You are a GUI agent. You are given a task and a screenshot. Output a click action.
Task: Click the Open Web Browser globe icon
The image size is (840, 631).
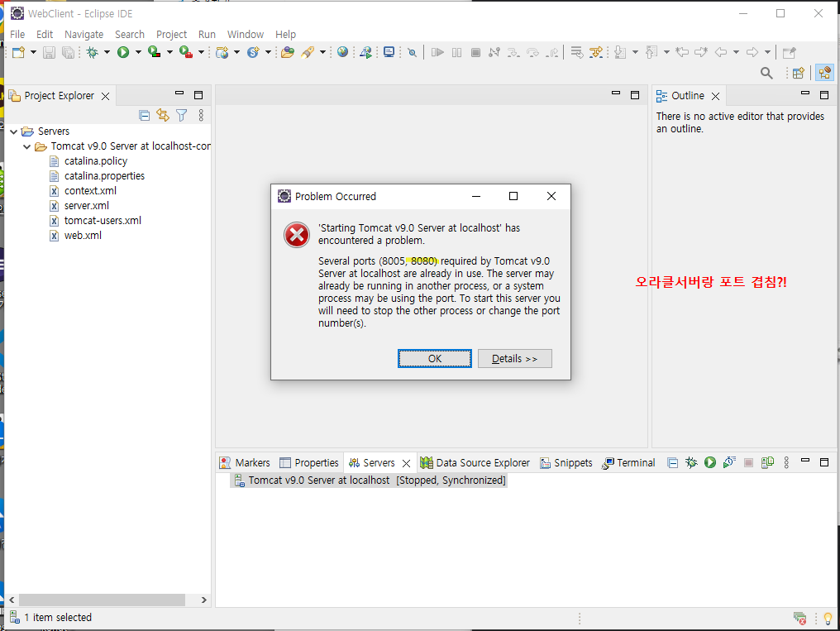343,52
